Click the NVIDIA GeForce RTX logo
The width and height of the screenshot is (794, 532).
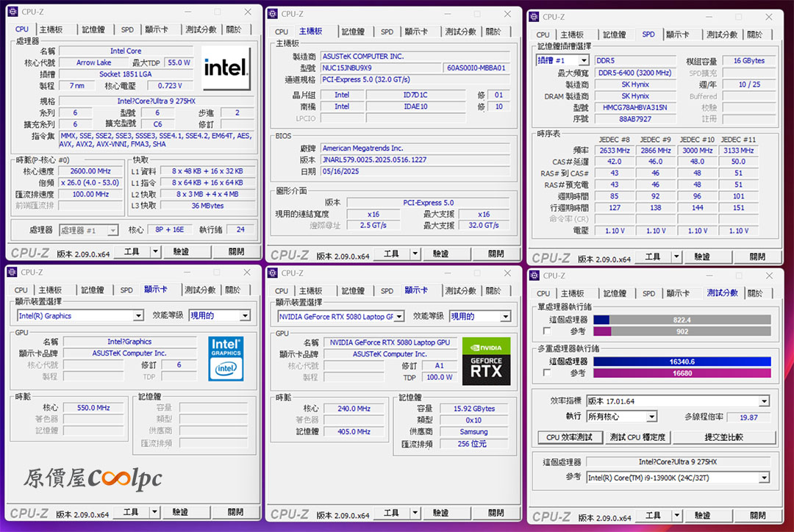[x=486, y=361]
